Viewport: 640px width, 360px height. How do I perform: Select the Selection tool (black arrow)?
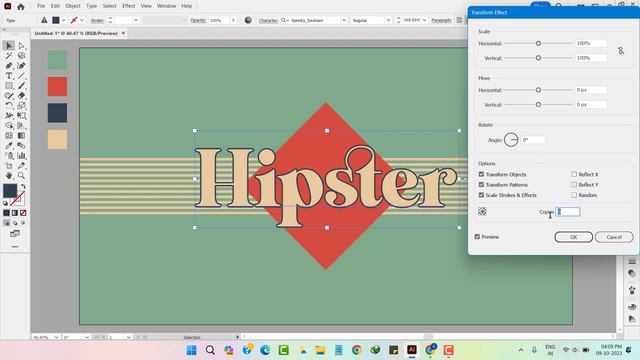[9, 46]
